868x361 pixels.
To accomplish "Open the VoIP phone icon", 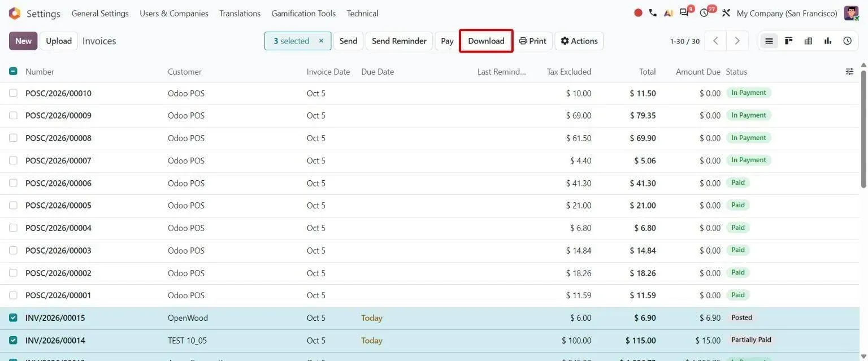I will [653, 13].
